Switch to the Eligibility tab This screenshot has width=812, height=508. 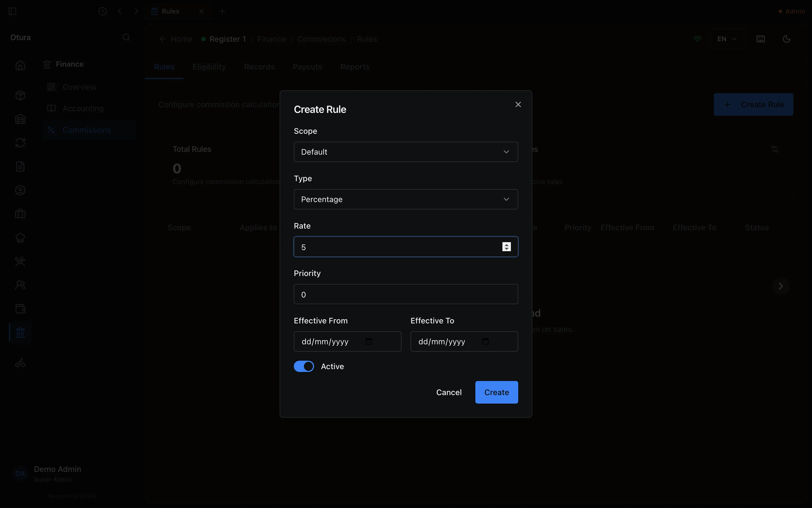coord(209,67)
